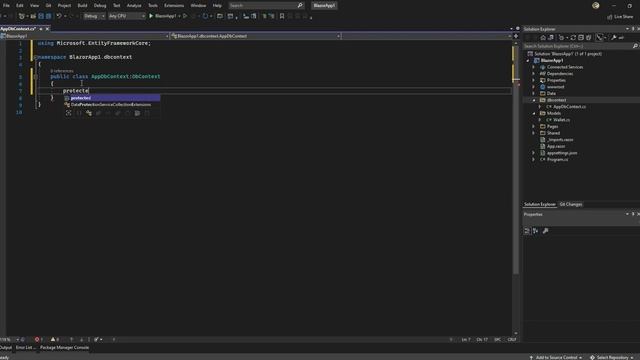Switch to the Git Changes tab

coord(571,204)
